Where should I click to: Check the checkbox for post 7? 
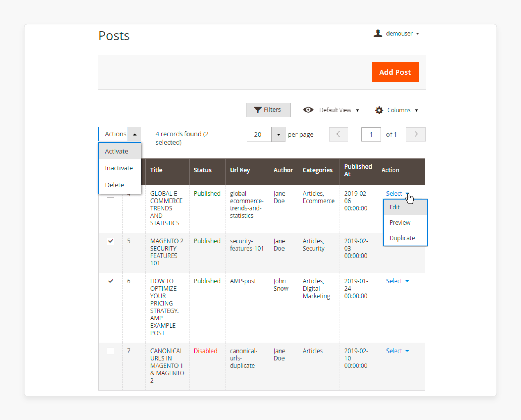point(110,351)
